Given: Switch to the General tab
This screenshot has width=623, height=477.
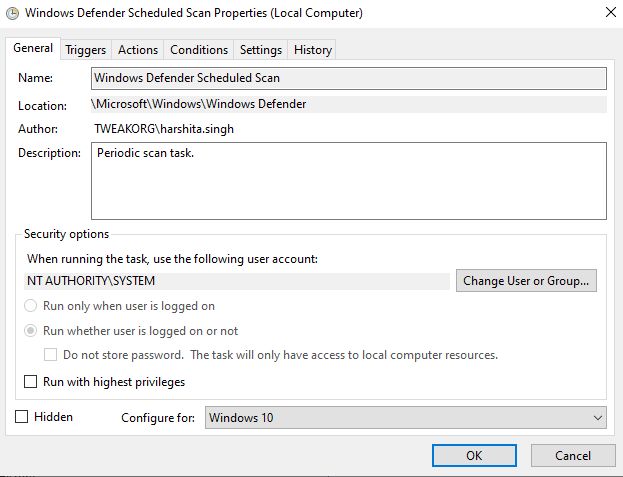Looking at the screenshot, I should 33,48.
